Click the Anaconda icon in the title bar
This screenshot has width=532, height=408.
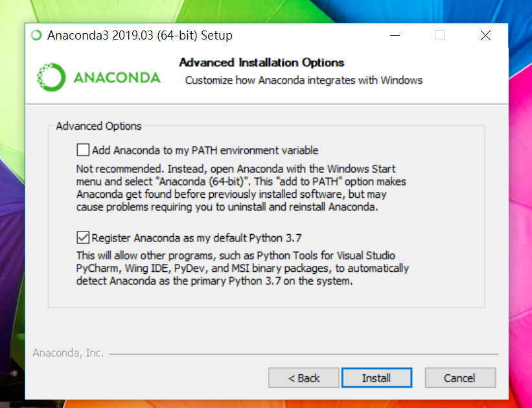(x=37, y=36)
